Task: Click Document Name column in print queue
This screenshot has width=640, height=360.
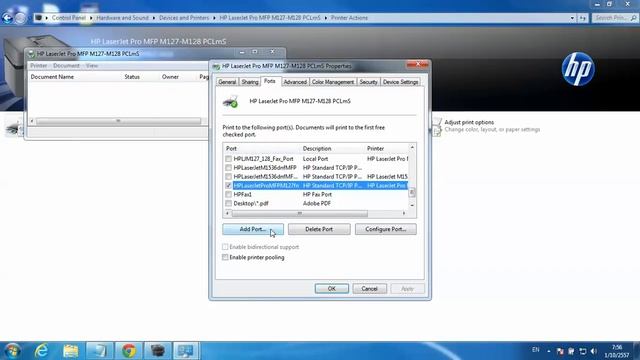Action: [x=52, y=77]
